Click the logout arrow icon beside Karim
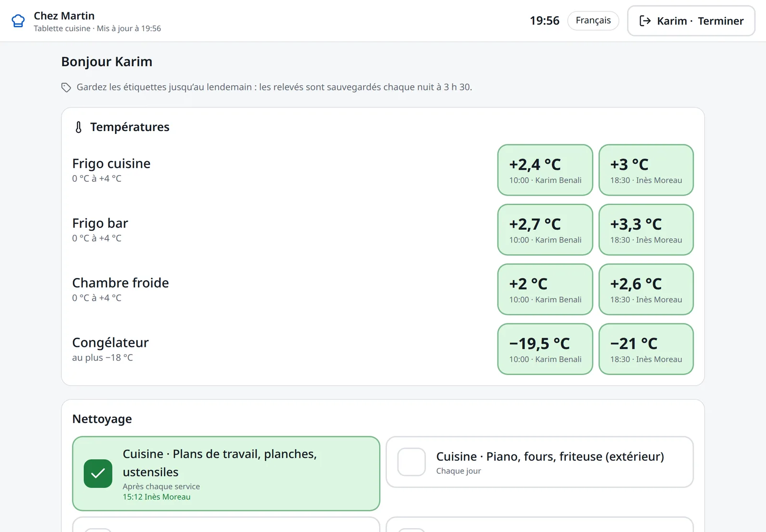Screen dimensions: 766x532 pyautogui.click(x=645, y=21)
